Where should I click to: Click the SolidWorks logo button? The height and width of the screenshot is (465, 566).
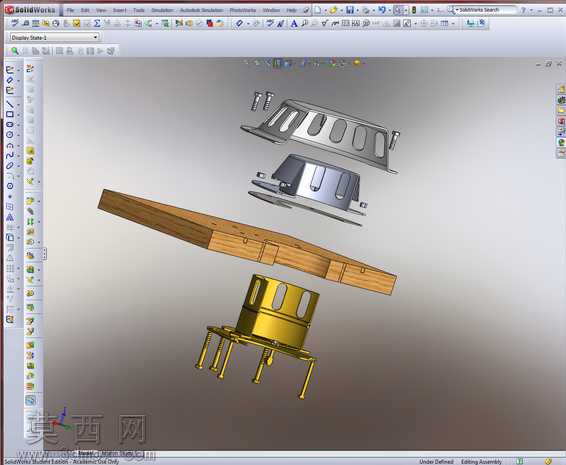pos(31,10)
